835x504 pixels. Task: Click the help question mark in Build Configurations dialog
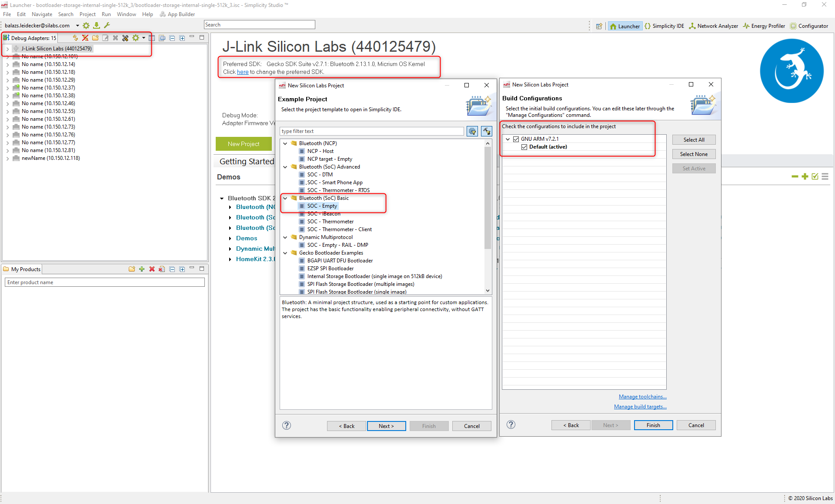coord(511,424)
